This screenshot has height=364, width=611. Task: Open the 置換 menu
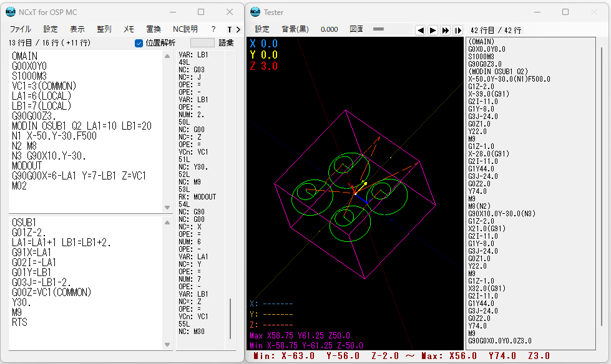click(154, 29)
